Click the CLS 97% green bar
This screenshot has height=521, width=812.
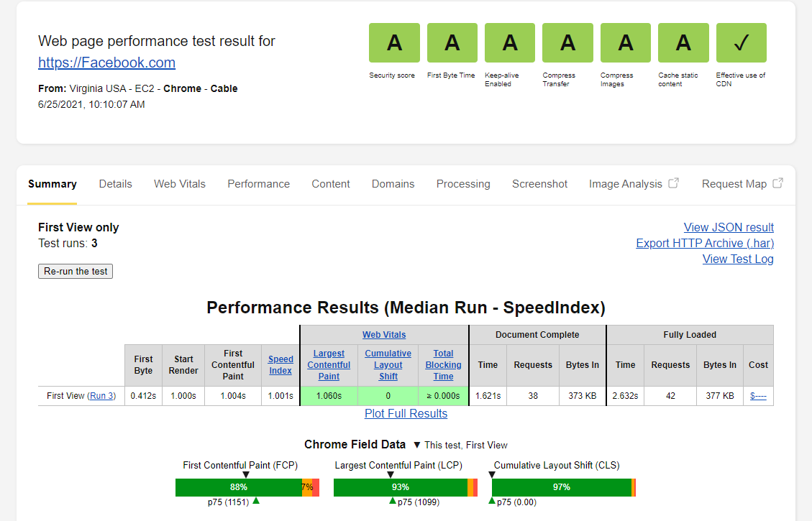[x=562, y=487]
